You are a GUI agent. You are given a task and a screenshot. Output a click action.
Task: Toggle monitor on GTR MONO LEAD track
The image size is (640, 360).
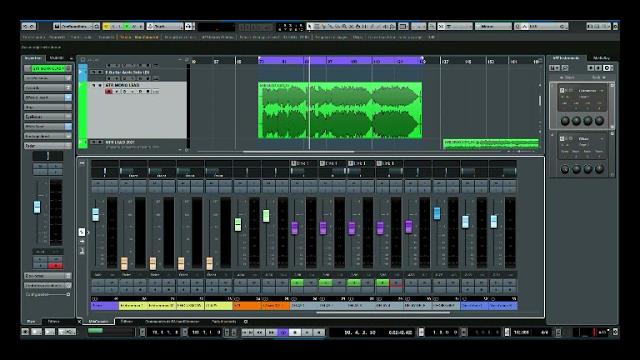(x=116, y=91)
